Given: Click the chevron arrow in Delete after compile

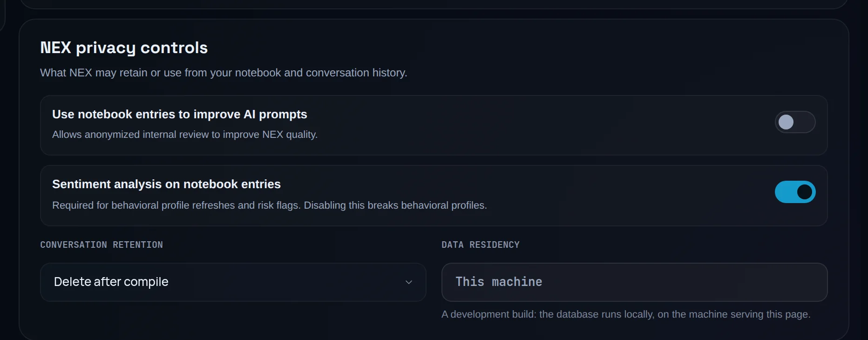Looking at the screenshot, I should 409,282.
